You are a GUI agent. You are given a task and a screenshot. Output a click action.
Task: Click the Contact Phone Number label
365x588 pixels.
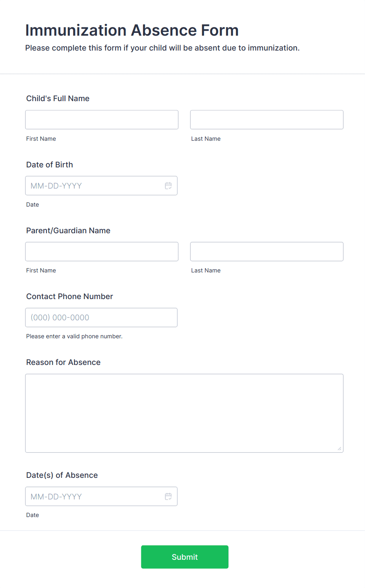coord(69,296)
